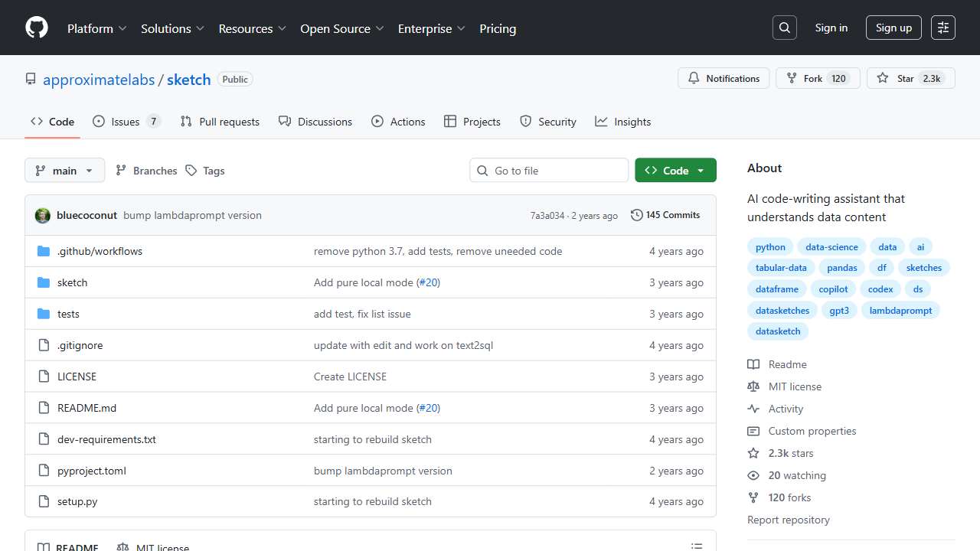Click the README outline list icon

point(697,546)
